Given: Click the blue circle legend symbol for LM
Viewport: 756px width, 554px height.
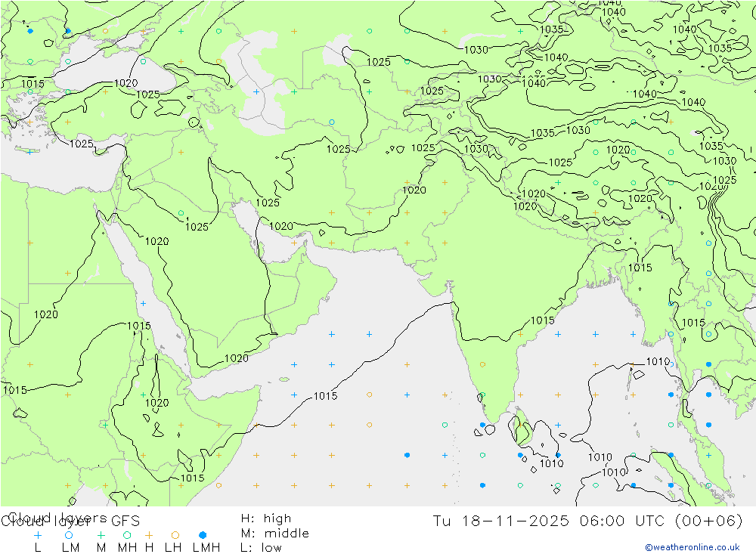Looking at the screenshot, I should point(69,534).
